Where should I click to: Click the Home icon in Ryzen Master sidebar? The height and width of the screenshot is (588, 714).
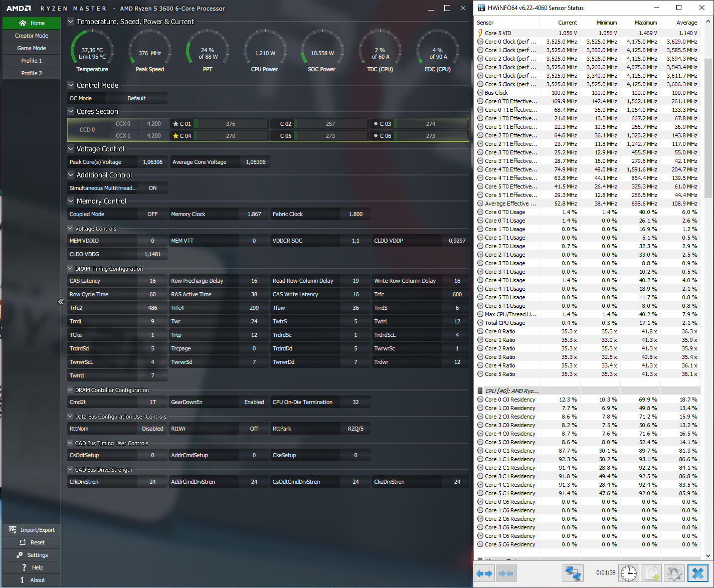click(x=23, y=23)
